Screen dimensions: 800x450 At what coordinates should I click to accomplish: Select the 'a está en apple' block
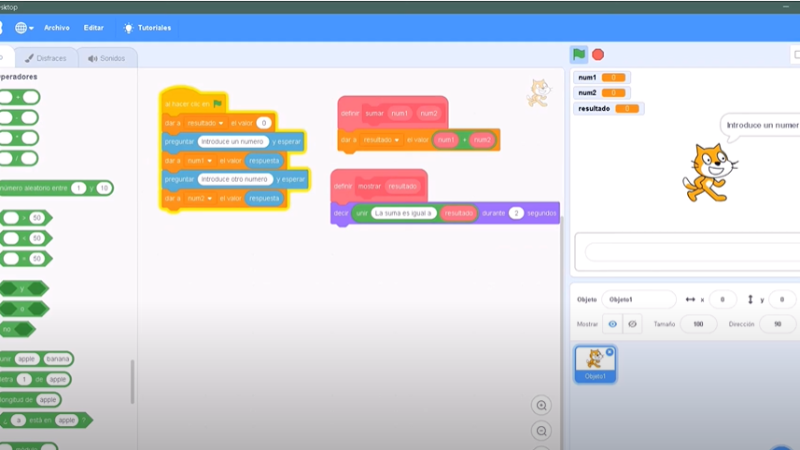point(45,420)
